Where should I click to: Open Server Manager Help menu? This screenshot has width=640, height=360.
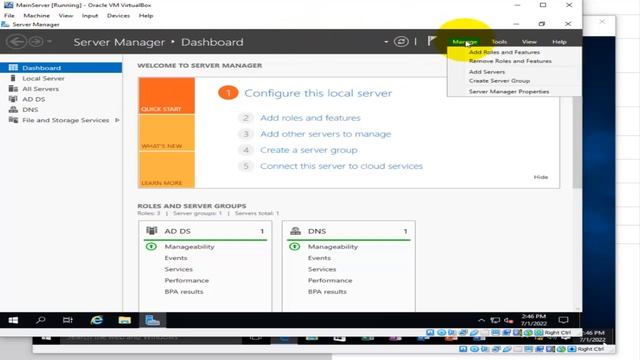point(559,42)
